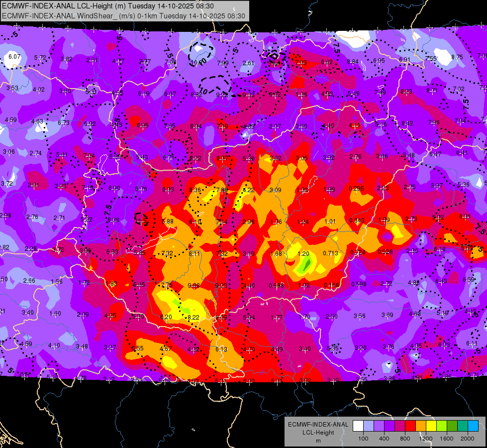This screenshot has height=448, width=487.
Task: Click the 8.11 grid point value
Action: (x=195, y=254)
